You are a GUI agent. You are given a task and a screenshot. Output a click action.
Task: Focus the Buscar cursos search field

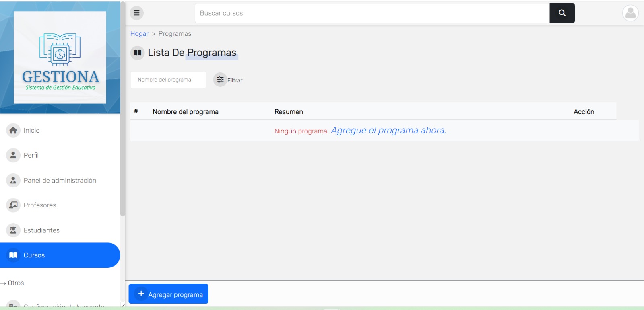372,13
